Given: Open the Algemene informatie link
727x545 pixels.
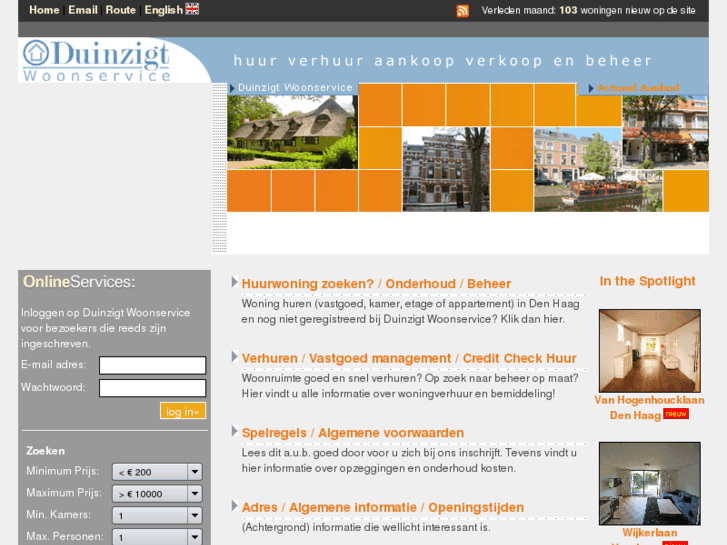Looking at the screenshot, I should click(353, 508).
